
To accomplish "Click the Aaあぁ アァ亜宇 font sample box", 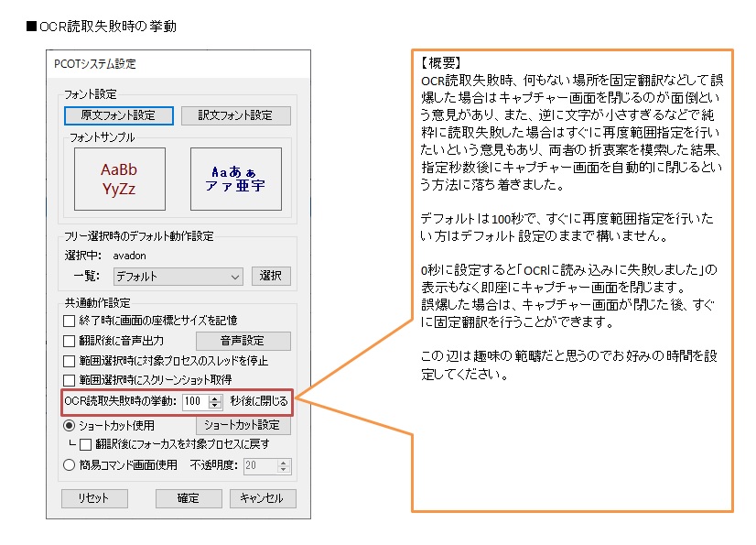I will (236, 180).
